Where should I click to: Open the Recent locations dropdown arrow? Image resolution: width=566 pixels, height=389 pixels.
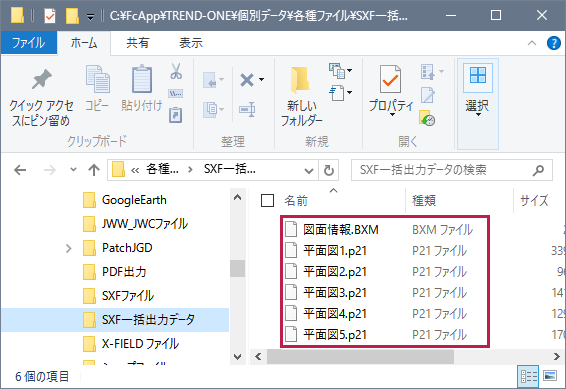[x=73, y=170]
